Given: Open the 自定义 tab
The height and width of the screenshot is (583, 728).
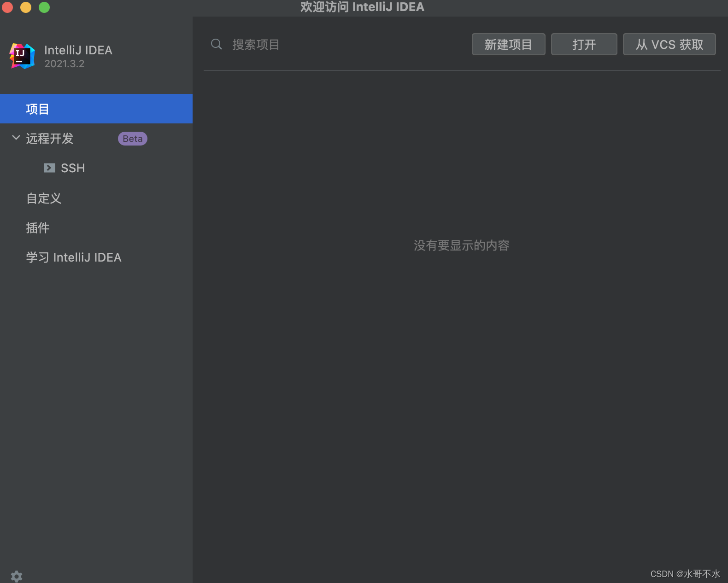Looking at the screenshot, I should click(96, 198).
